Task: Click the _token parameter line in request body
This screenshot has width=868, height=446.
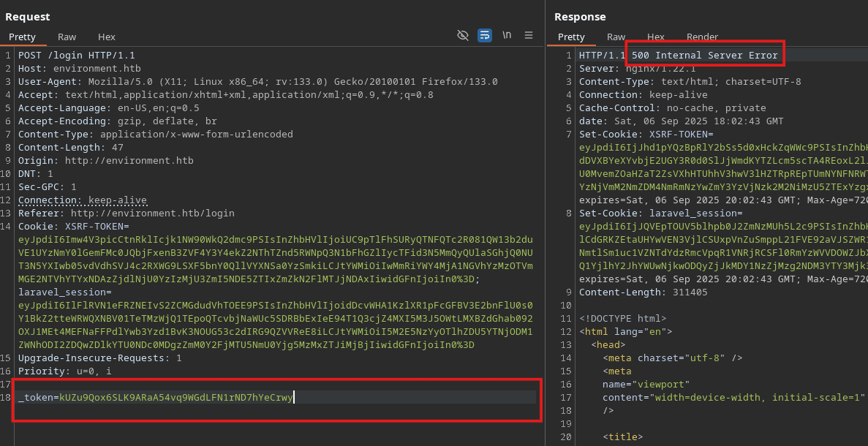Action: coord(155,398)
